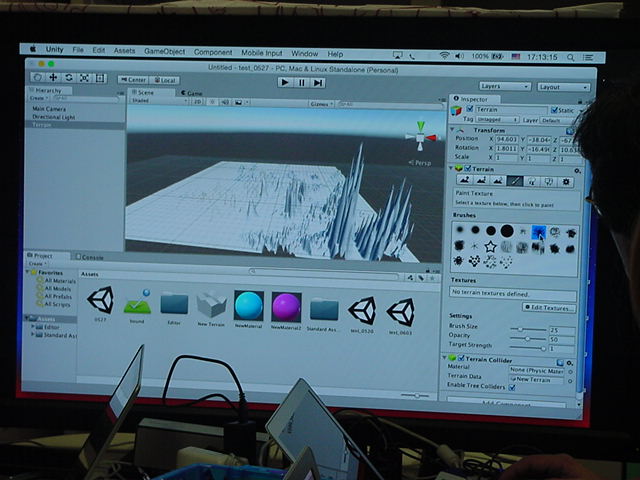Select Paint Height terrain tool
640x480 pixels.
[x=481, y=180]
